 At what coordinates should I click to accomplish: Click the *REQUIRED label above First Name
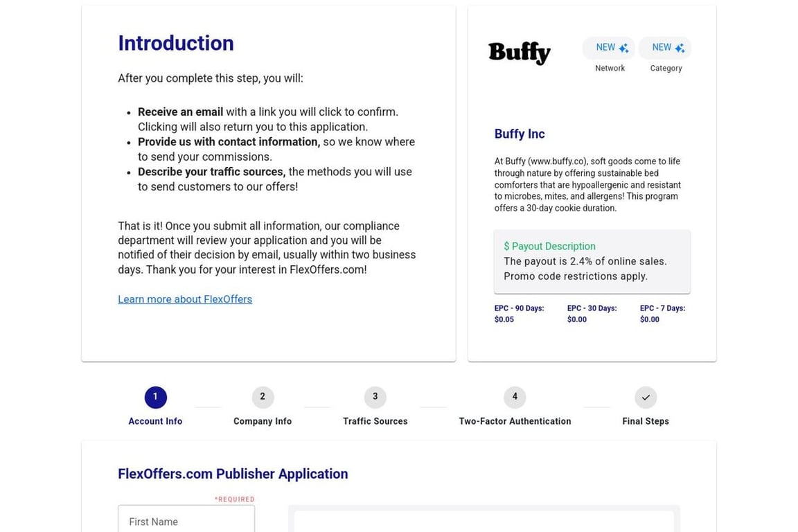point(234,499)
